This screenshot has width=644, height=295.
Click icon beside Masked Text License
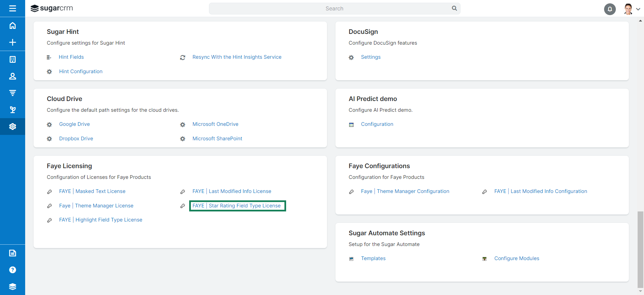click(x=49, y=192)
